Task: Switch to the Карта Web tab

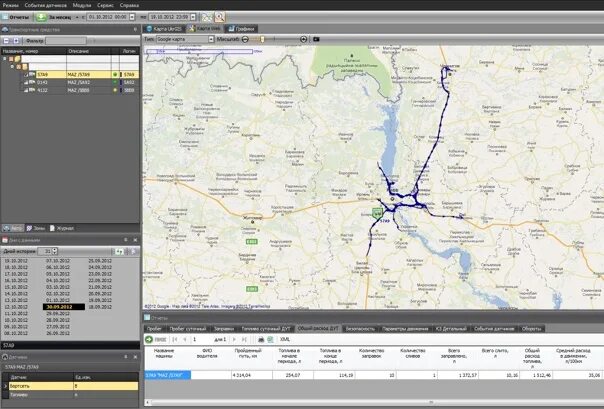Action: 205,29
